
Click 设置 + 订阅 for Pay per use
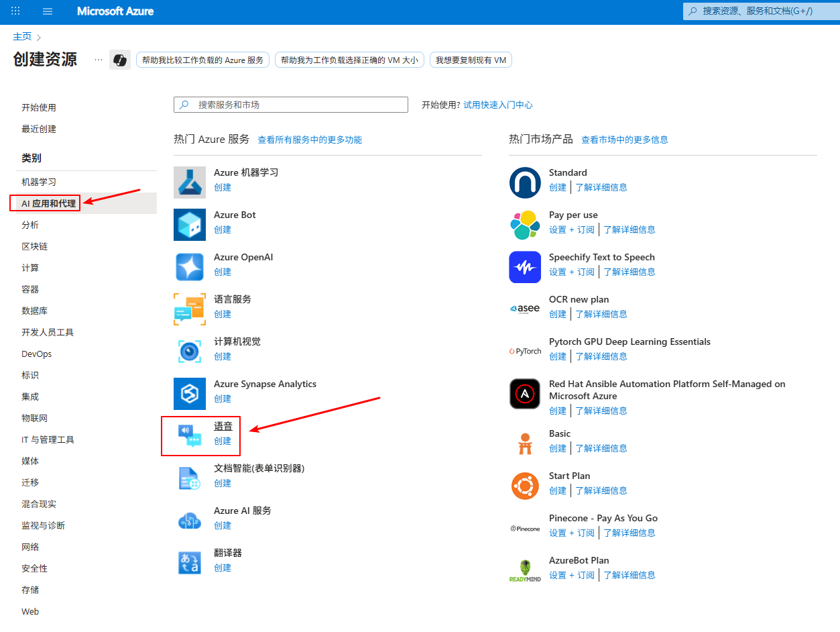572,229
